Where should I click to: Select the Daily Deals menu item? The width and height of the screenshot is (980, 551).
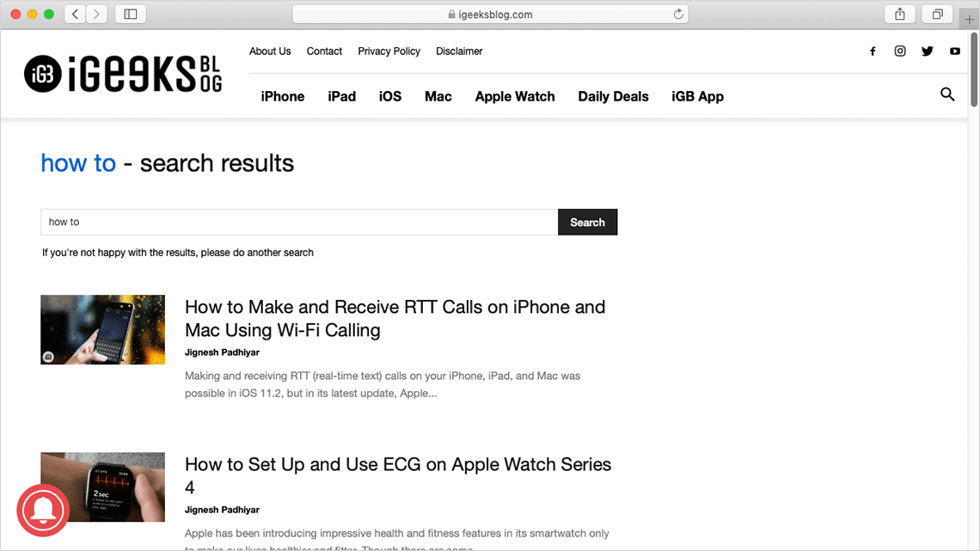[x=613, y=96]
